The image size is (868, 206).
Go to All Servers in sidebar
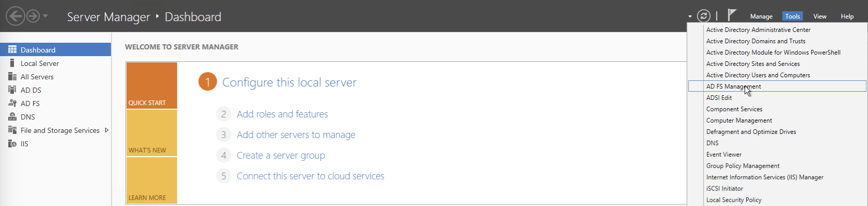pyautogui.click(x=37, y=77)
